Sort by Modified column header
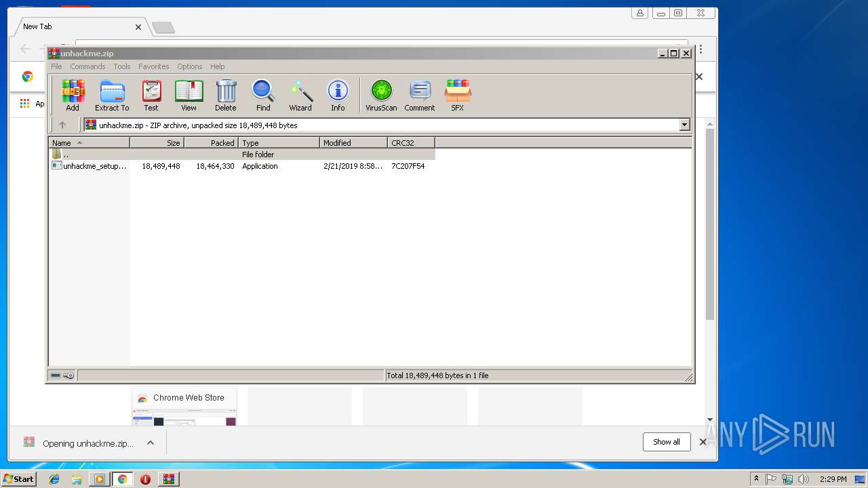The height and width of the screenshot is (488, 868). [353, 143]
